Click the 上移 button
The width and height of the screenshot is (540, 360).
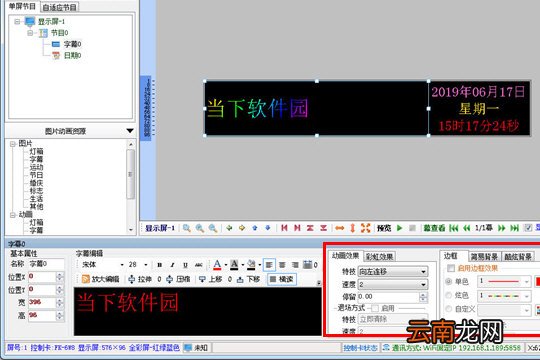[211, 279]
